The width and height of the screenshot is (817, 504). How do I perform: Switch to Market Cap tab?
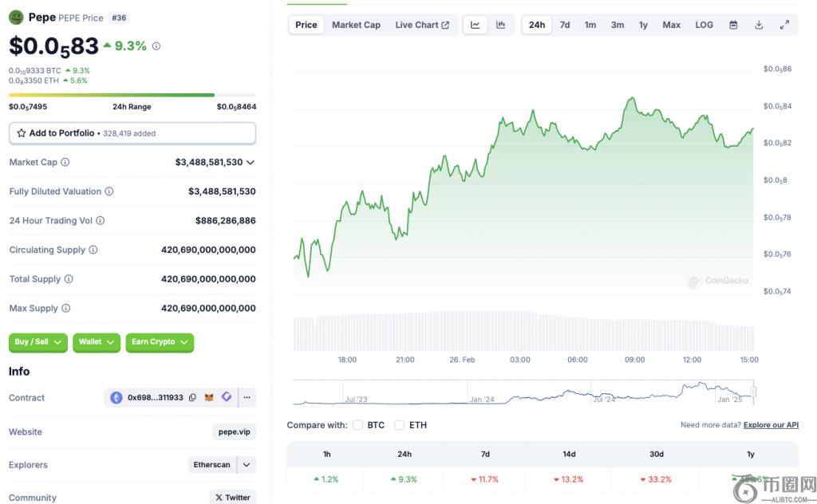click(x=356, y=25)
